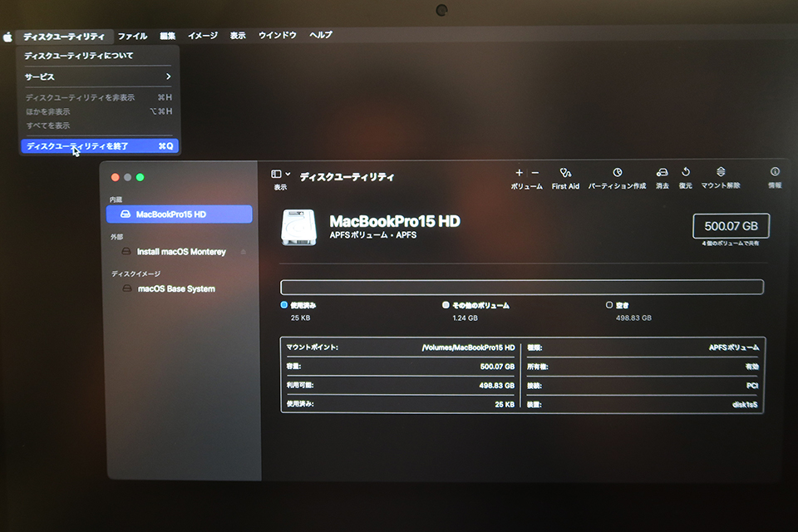Viewport: 798px width, 532px height.
Task: Open the info (情報) toolbar icon
Action: (775, 171)
